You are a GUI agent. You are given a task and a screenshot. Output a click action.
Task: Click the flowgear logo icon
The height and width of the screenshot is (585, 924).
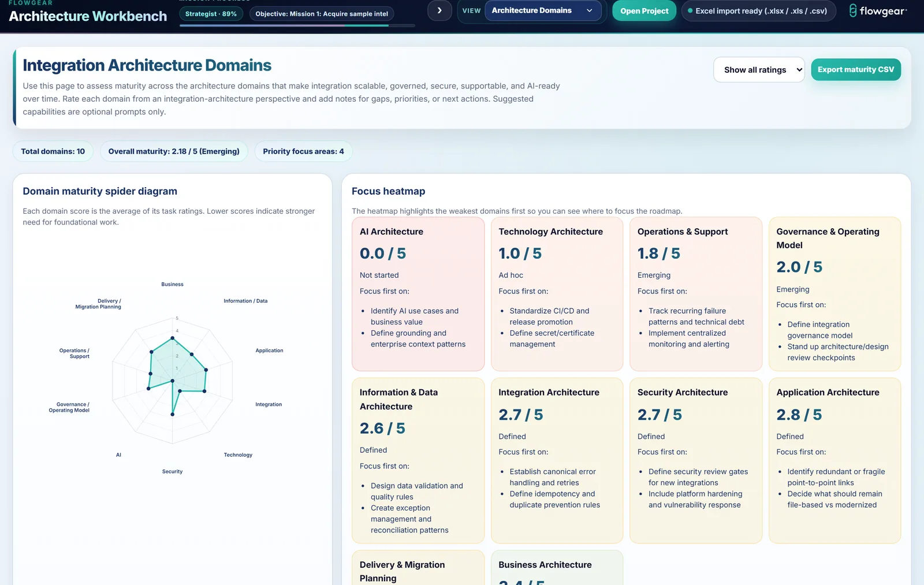852,10
